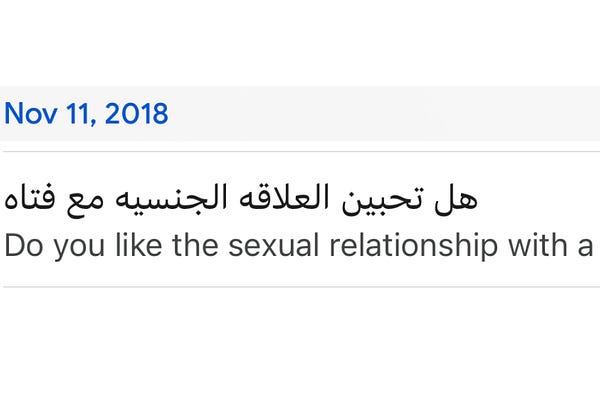Open the English translation line of the entry
The height and width of the screenshot is (400, 600).
[298, 246]
